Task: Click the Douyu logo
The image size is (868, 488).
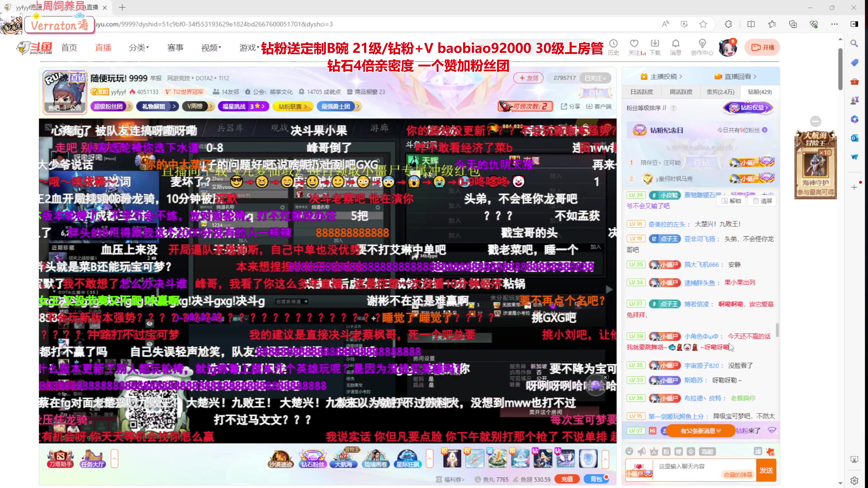Action: pos(35,48)
